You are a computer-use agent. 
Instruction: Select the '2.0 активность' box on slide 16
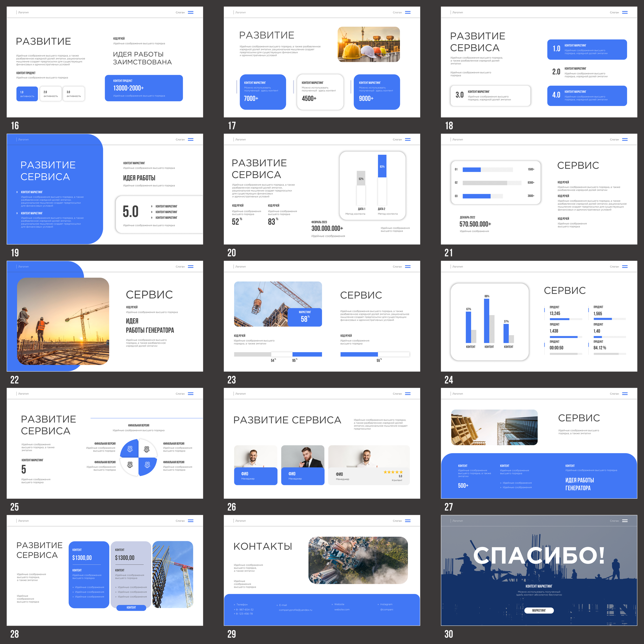click(51, 94)
